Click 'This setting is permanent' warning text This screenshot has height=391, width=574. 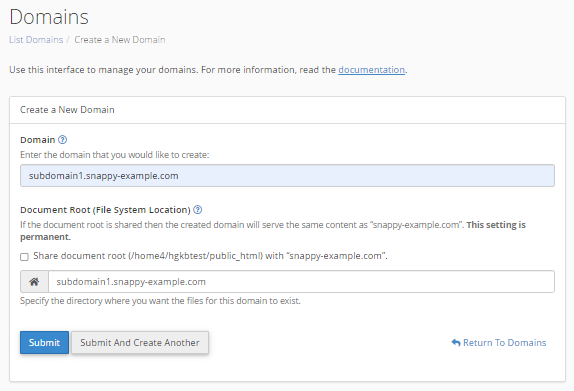(x=273, y=231)
